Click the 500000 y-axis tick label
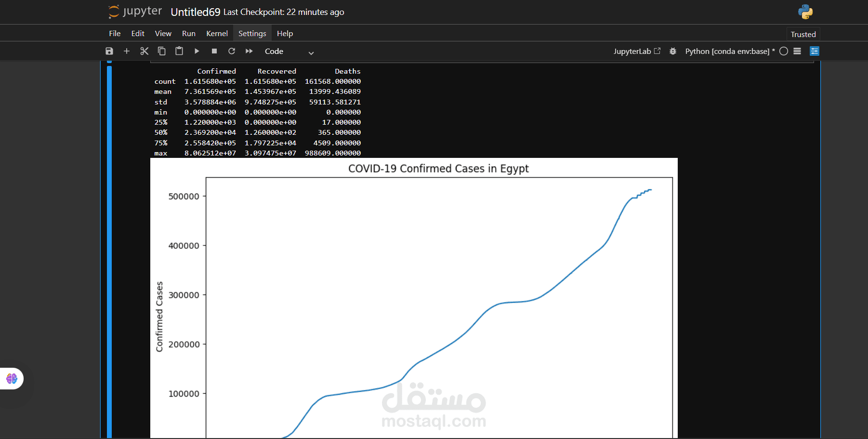The height and width of the screenshot is (439, 868). 184,196
